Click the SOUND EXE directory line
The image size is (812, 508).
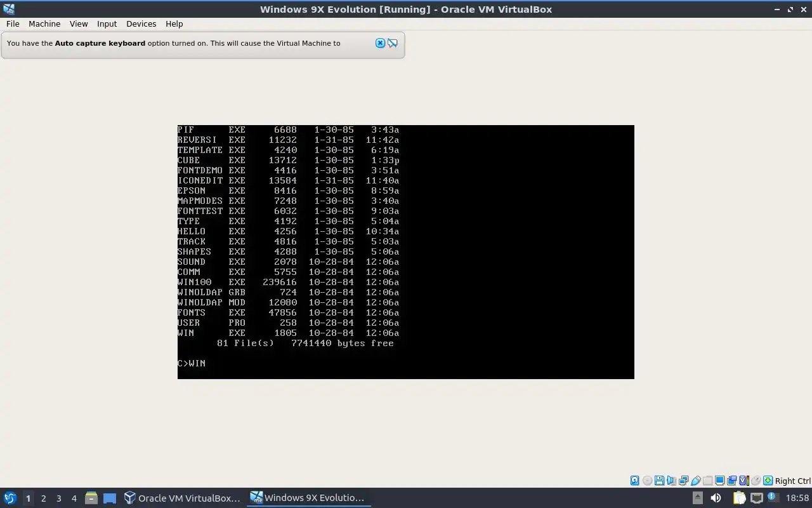(x=288, y=262)
